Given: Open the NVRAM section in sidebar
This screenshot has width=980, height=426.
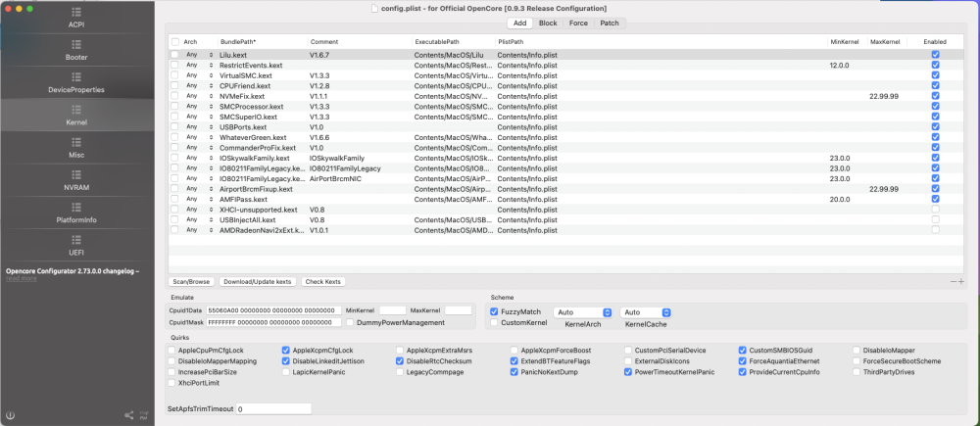Looking at the screenshot, I should tap(76, 180).
